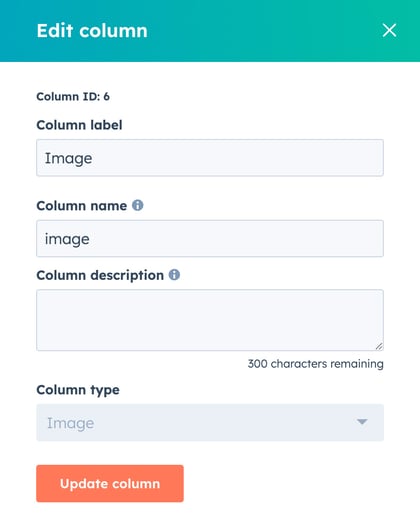Click the resize handle on the description box
420x523 pixels.
(x=379, y=346)
